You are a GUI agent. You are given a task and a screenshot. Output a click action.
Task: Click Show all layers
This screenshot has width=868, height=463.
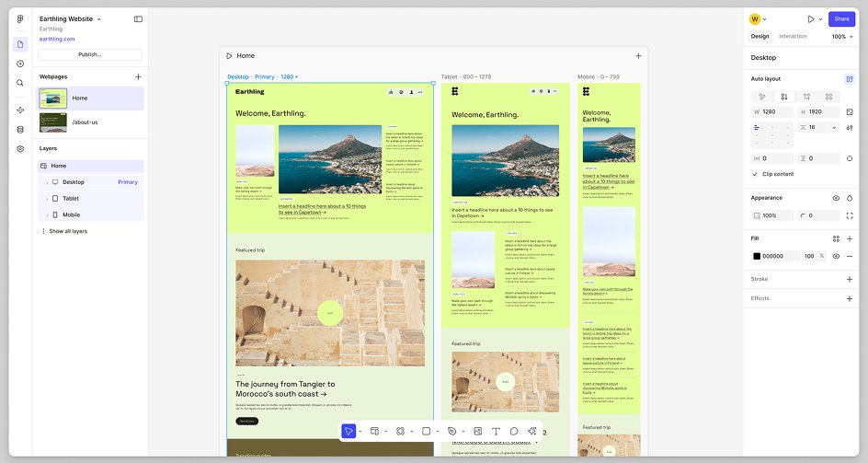[x=68, y=231]
